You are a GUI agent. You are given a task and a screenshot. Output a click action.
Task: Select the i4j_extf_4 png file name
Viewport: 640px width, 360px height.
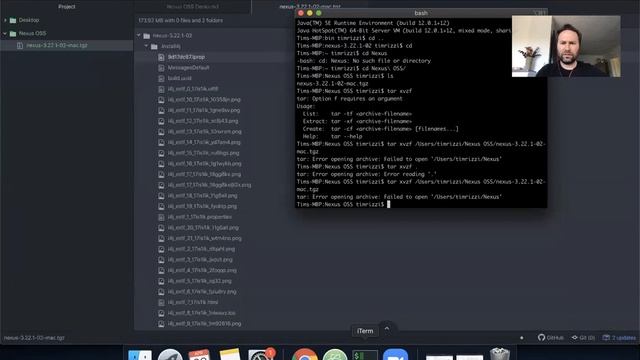pyautogui.click(x=202, y=270)
